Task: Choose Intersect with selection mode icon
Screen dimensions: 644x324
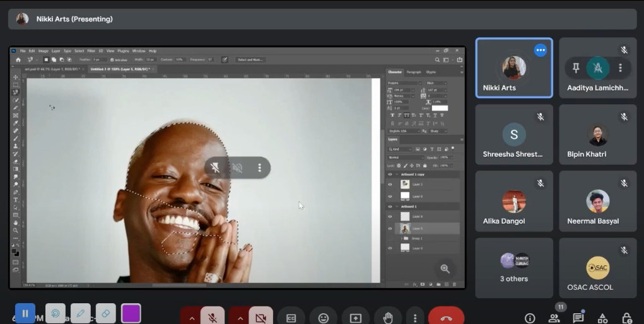Action: point(69,59)
